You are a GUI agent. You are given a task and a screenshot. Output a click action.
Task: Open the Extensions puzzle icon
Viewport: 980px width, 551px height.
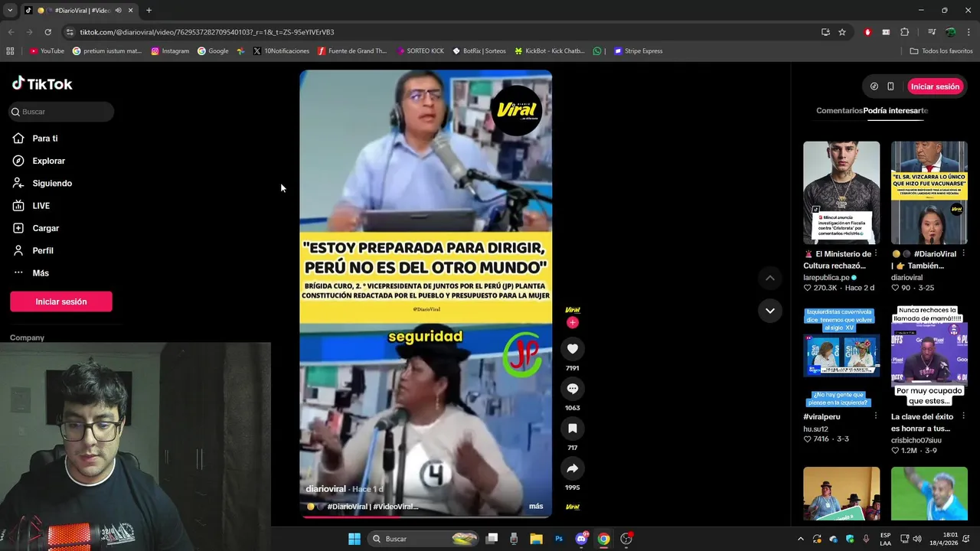click(905, 32)
